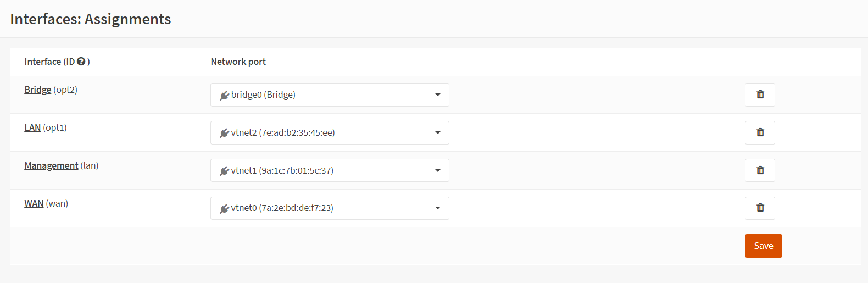Expand the WAN row dropdown caret
The width and height of the screenshot is (868, 283).
point(438,208)
